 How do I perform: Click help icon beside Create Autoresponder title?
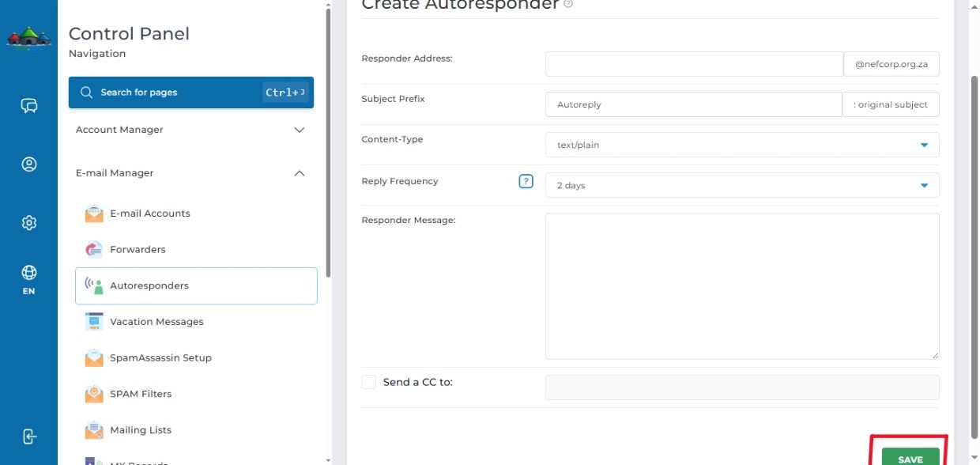(x=568, y=4)
